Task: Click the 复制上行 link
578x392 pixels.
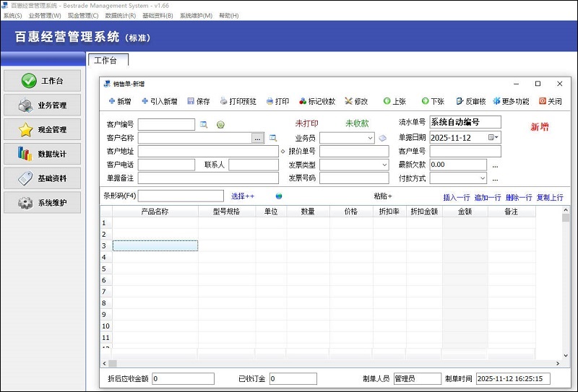Action: tap(550, 198)
